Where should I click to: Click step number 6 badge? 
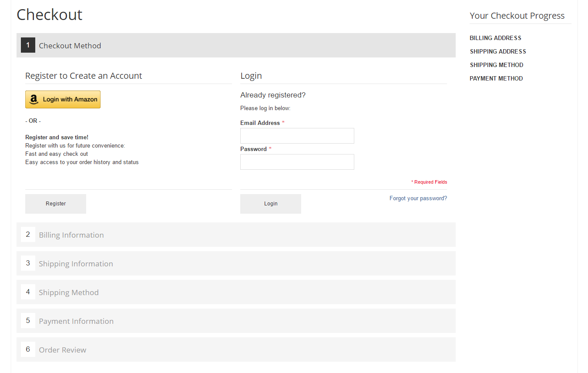(x=28, y=349)
